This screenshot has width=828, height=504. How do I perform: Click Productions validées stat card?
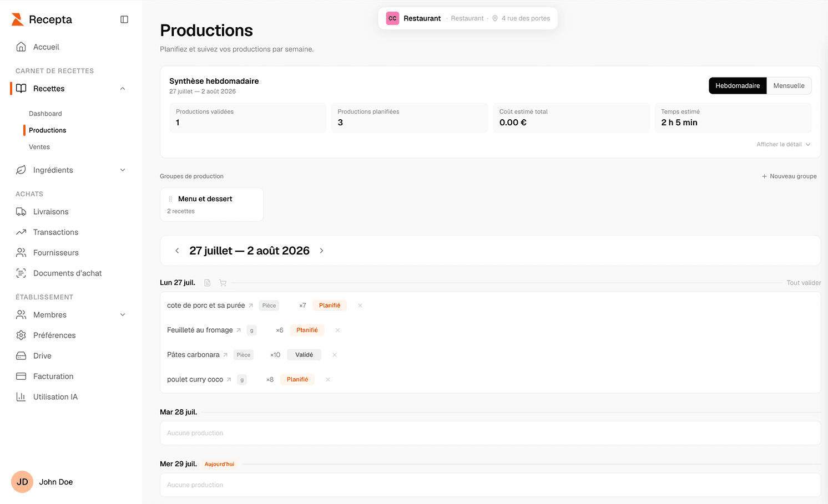(x=248, y=118)
